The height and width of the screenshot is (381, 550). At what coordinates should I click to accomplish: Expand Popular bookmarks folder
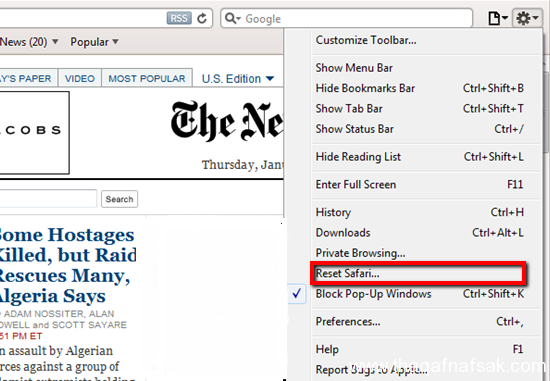tap(94, 42)
